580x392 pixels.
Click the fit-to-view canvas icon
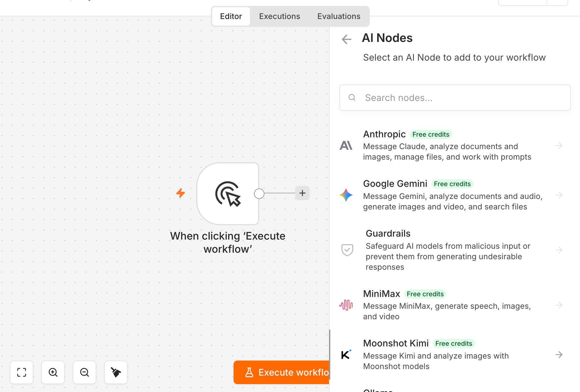pos(22,372)
